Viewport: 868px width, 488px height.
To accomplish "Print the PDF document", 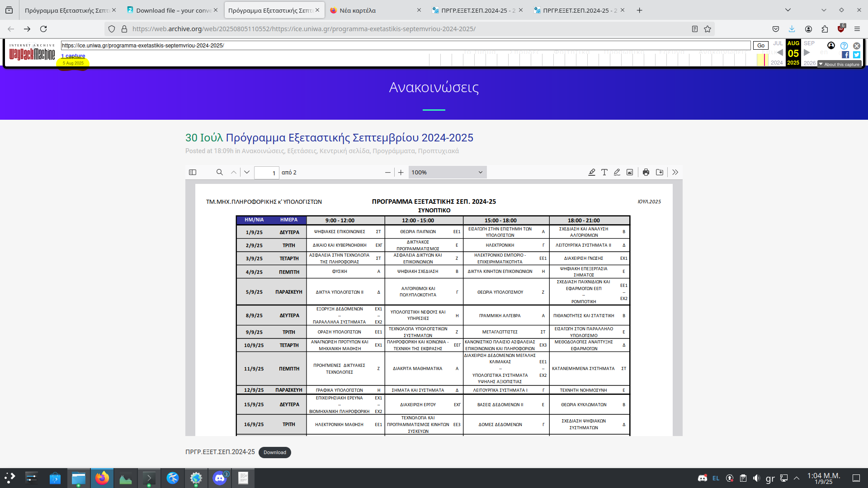I will point(646,172).
